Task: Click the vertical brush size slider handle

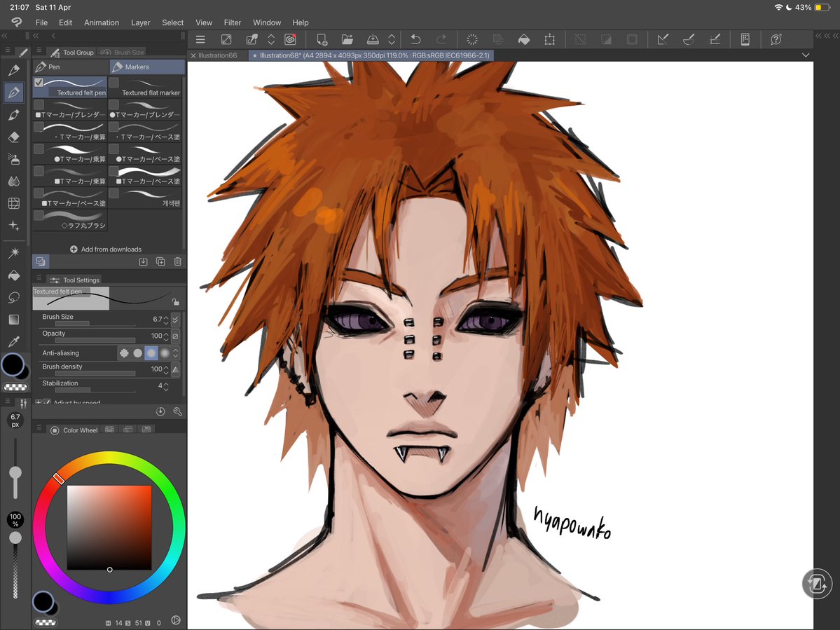Action: [x=15, y=472]
